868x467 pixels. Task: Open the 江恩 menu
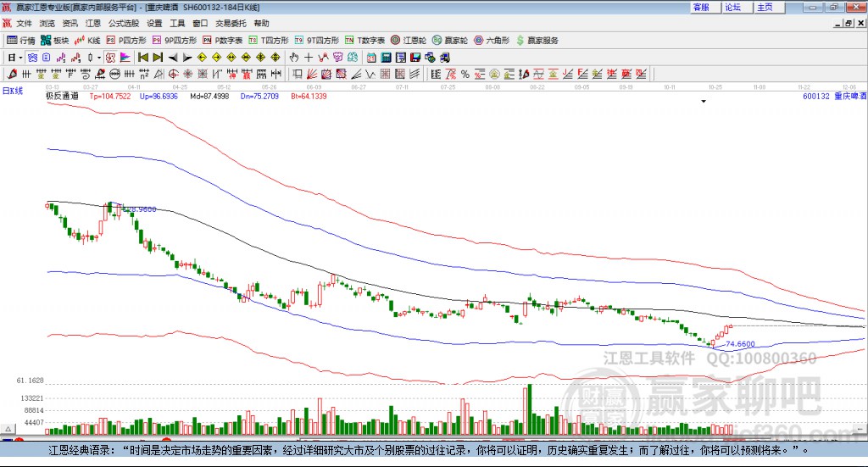92,24
